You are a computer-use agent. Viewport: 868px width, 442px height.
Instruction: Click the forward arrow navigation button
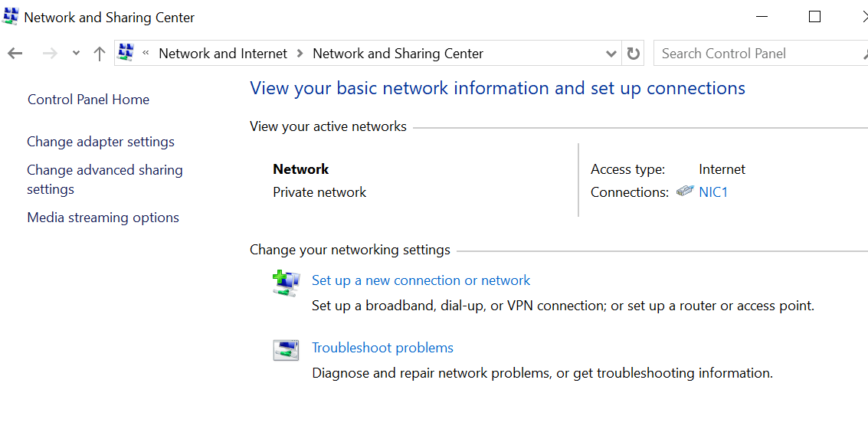pyautogui.click(x=50, y=54)
